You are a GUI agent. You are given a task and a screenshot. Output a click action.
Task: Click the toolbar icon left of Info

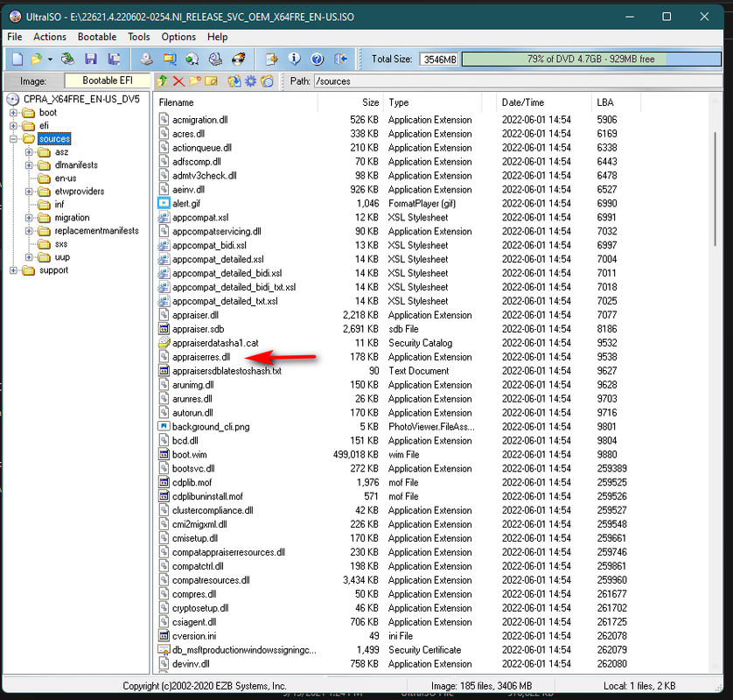click(x=272, y=59)
